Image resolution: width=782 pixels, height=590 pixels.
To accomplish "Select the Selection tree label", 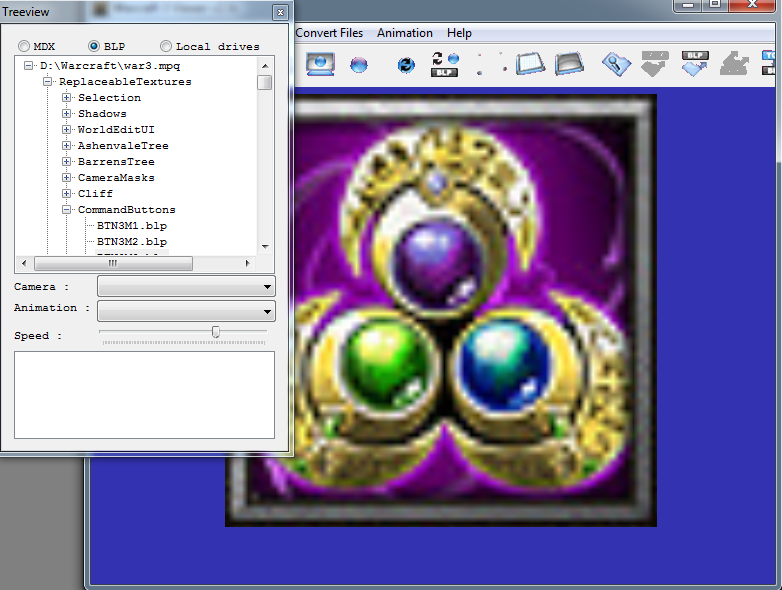I will pyautogui.click(x=109, y=98).
